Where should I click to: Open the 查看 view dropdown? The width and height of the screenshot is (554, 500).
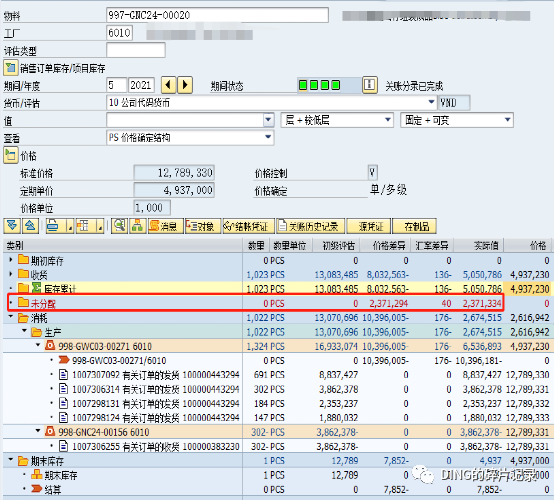click(x=268, y=137)
